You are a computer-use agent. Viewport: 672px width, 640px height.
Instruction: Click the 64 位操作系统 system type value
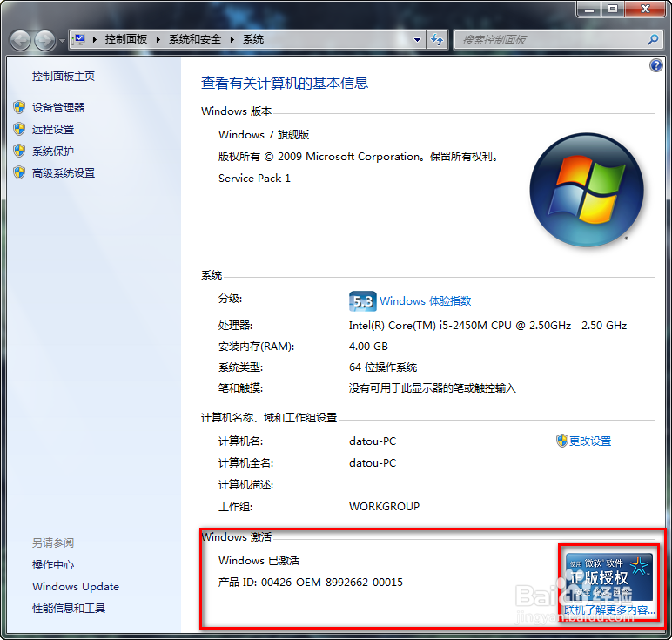click(x=383, y=367)
